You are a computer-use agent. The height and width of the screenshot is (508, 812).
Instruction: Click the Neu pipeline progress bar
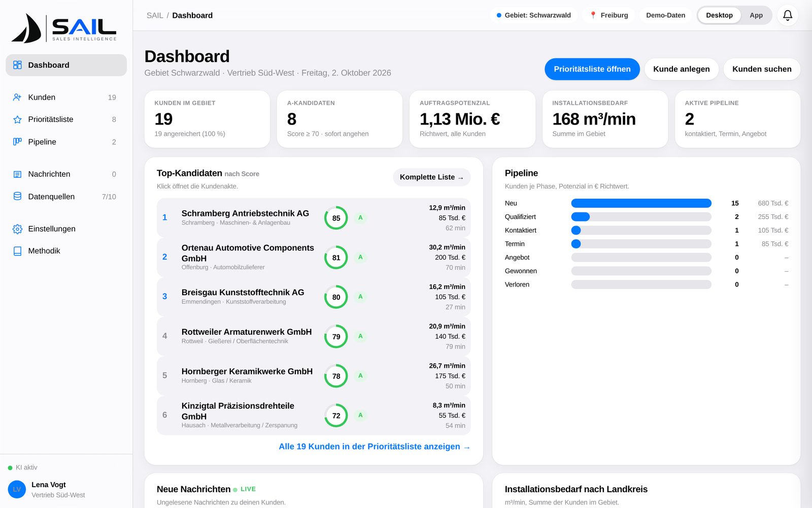641,203
